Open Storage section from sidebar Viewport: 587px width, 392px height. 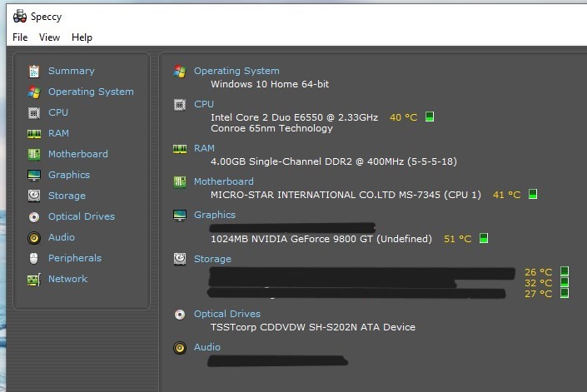[x=67, y=196]
